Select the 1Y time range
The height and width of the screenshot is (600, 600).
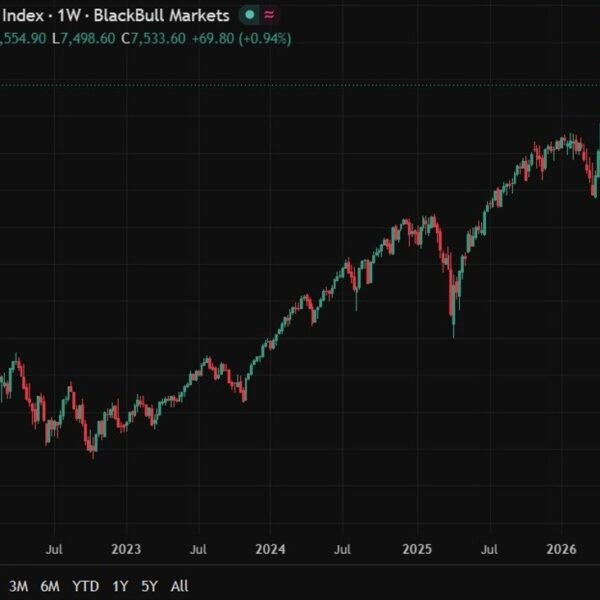tap(120, 586)
